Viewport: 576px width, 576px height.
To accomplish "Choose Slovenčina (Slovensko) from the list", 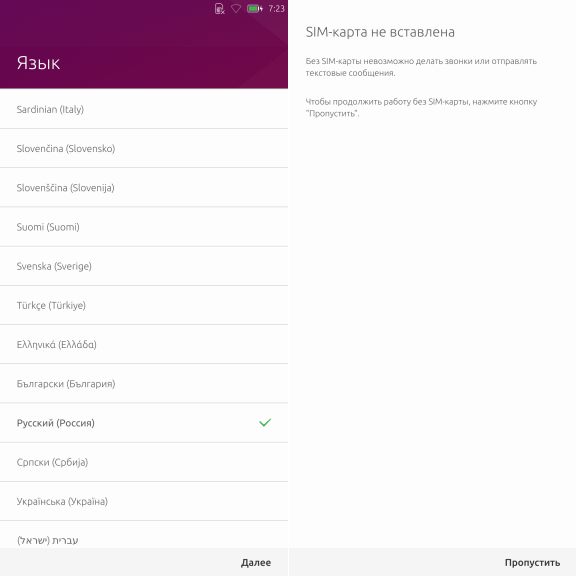I will click(144, 148).
